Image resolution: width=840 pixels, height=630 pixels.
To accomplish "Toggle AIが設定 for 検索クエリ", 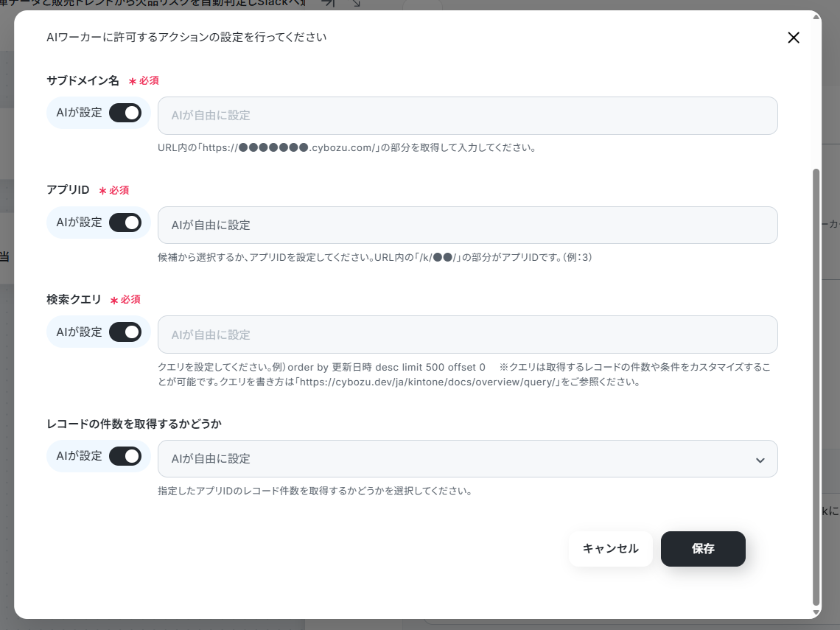I will tap(125, 332).
